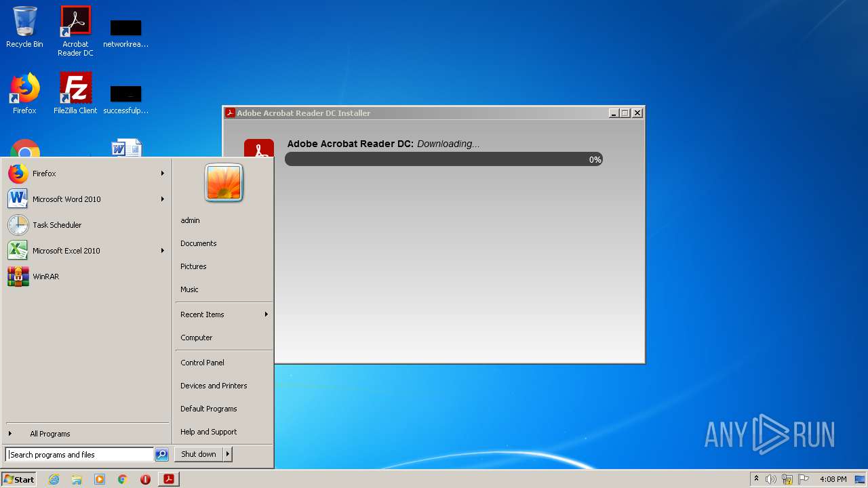Screen dimensions: 868x488
Task: Open the admin personal folder
Action: [x=224, y=220]
